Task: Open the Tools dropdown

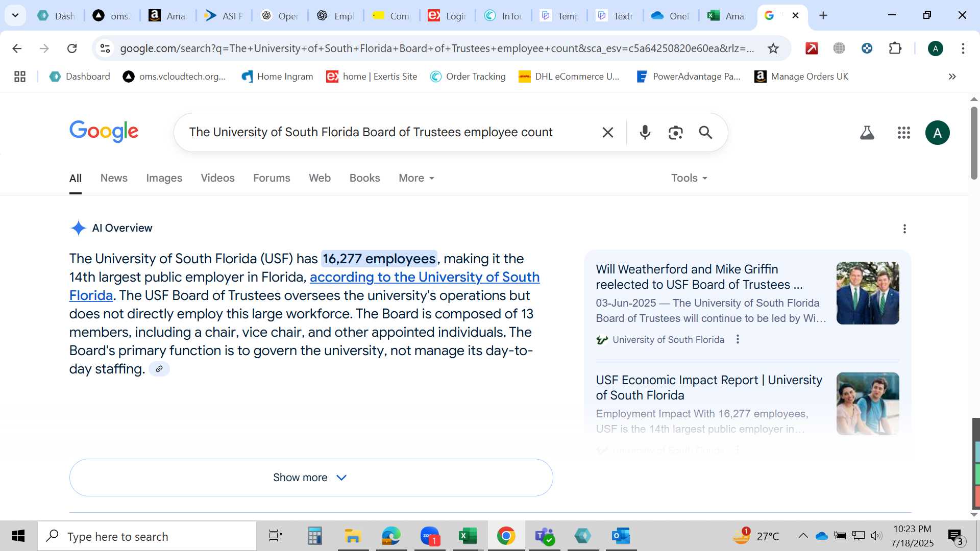Action: [x=689, y=178]
